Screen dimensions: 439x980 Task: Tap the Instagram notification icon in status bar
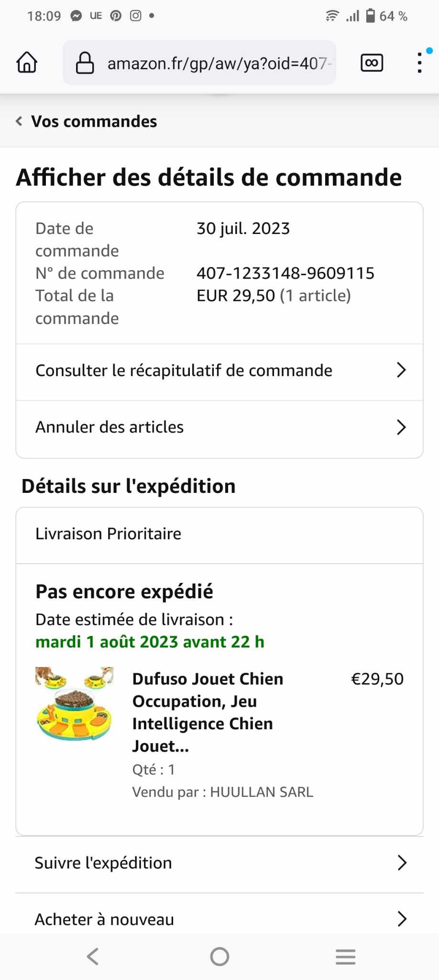tap(136, 16)
